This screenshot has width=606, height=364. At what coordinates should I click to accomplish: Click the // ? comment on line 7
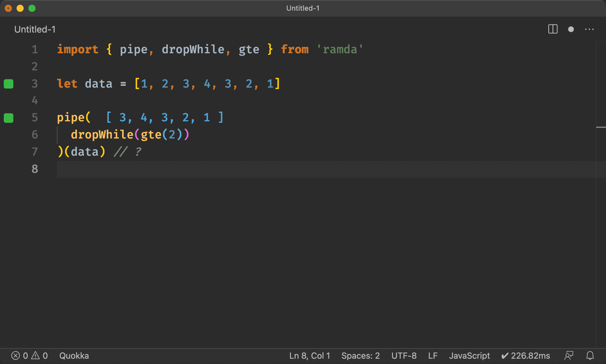128,152
